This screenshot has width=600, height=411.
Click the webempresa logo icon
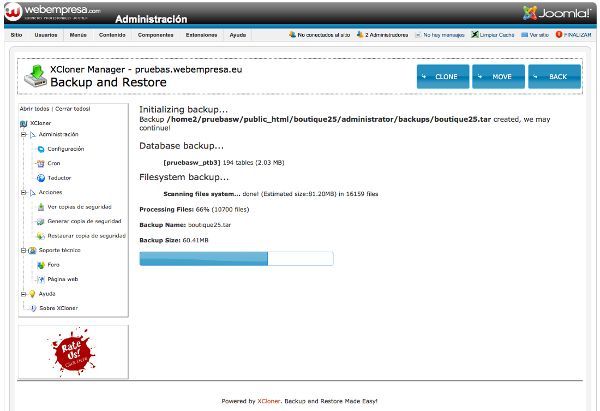coord(13,11)
